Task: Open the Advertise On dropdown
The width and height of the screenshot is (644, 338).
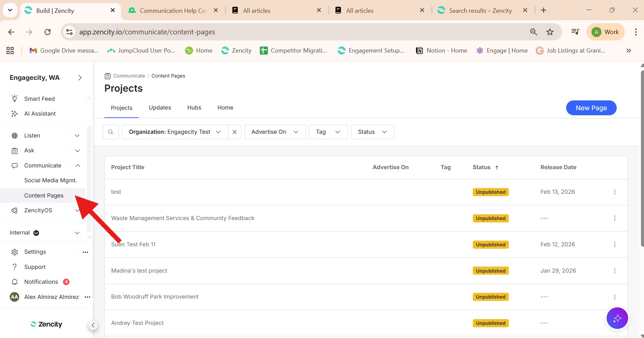Action: point(275,132)
